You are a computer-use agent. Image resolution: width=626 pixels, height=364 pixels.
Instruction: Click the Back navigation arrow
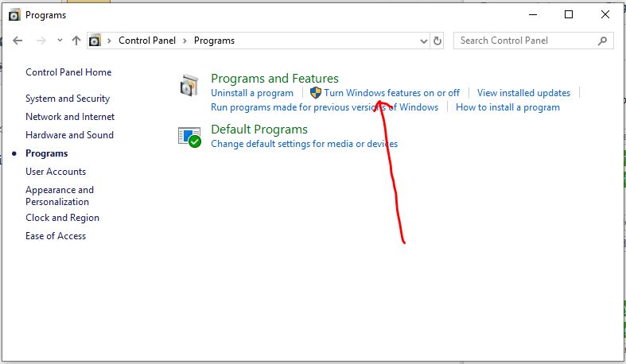[17, 41]
